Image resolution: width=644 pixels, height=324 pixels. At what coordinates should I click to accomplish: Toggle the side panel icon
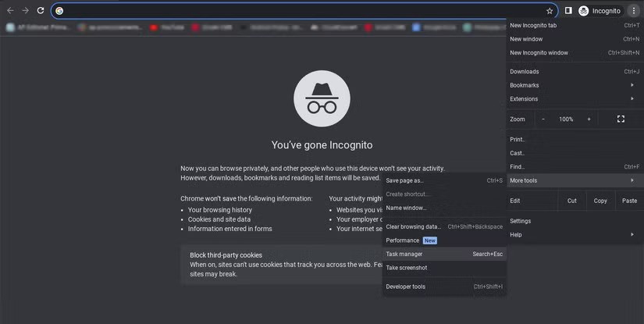(568, 11)
